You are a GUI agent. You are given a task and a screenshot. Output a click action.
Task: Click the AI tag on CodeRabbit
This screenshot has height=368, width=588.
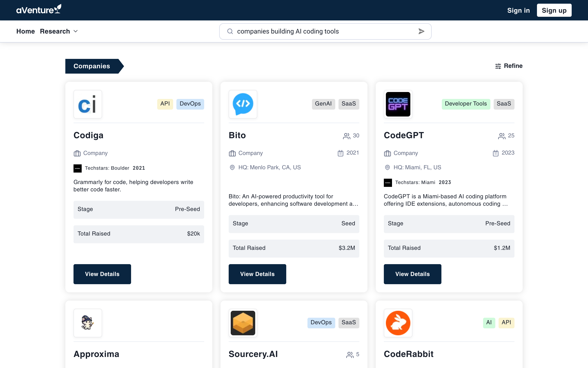(489, 323)
